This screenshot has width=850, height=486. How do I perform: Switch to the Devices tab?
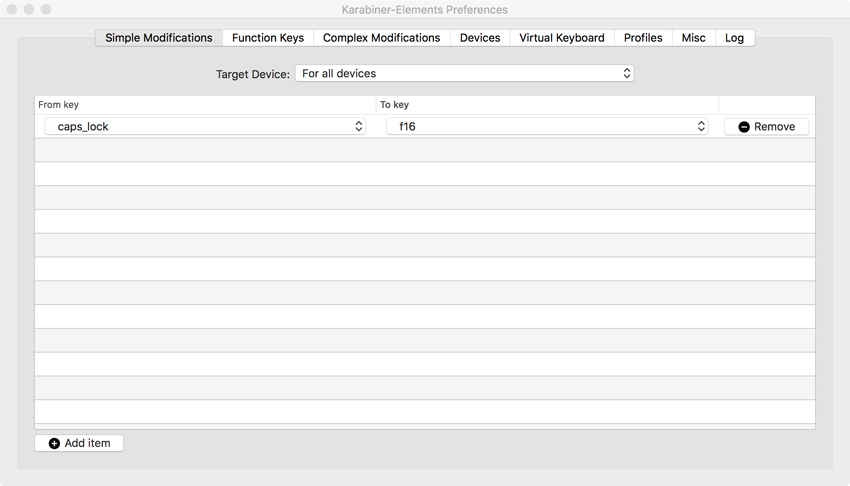pos(480,38)
